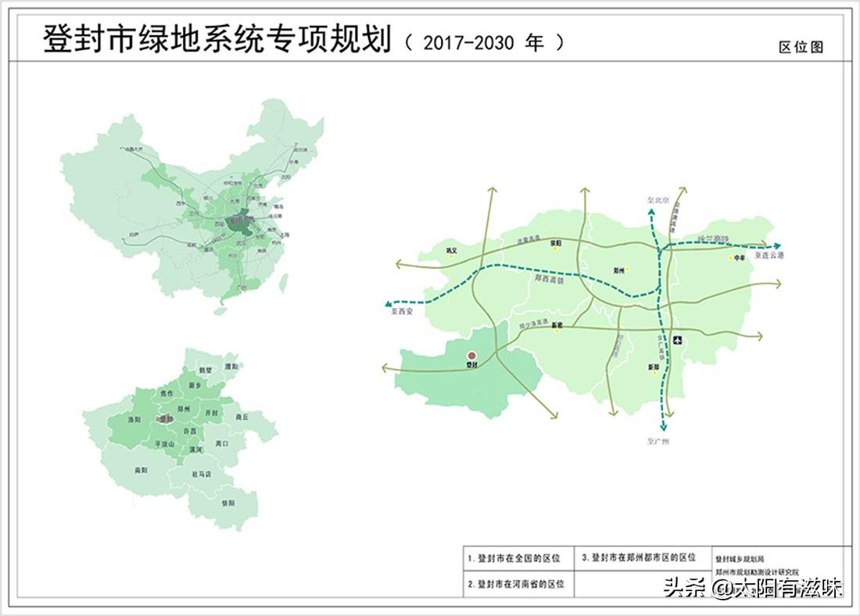The image size is (860, 616).
Task: Click legend entry 3. 登封市在郑州都市区的区位
Action: coord(639,557)
